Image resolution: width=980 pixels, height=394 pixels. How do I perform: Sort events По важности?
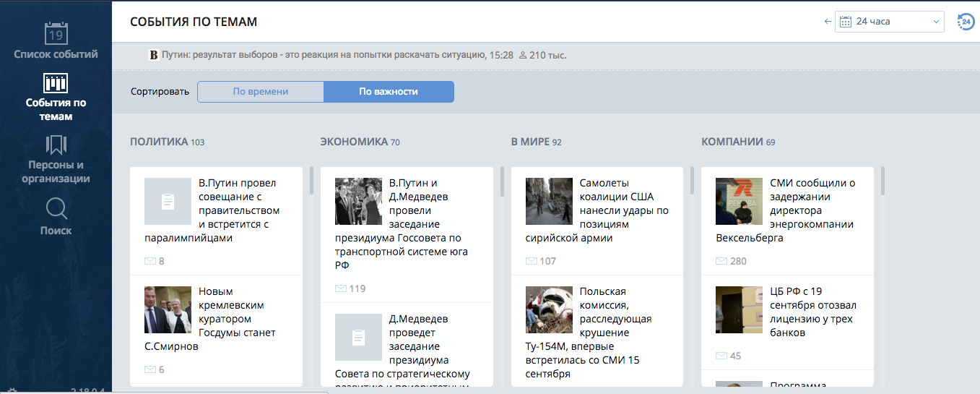(389, 92)
